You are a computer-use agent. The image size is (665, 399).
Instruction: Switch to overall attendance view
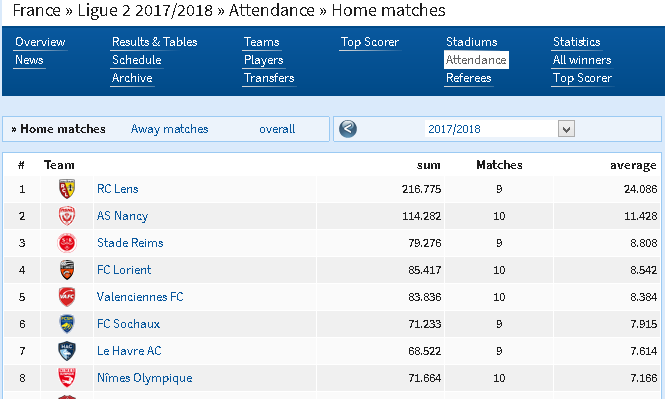(x=277, y=129)
